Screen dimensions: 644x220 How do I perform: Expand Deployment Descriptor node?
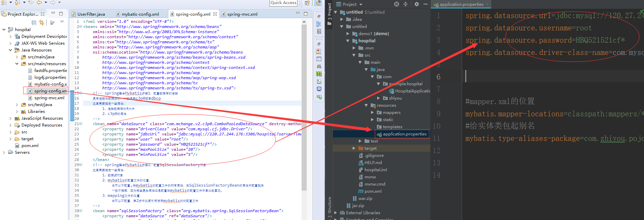click(10, 36)
